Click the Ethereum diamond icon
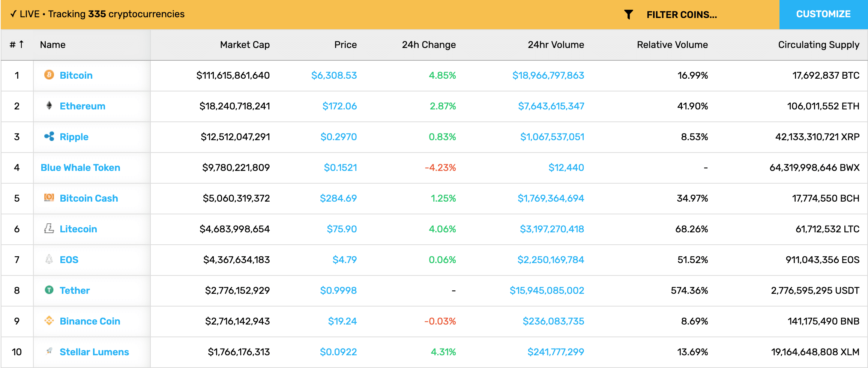 pos(49,105)
